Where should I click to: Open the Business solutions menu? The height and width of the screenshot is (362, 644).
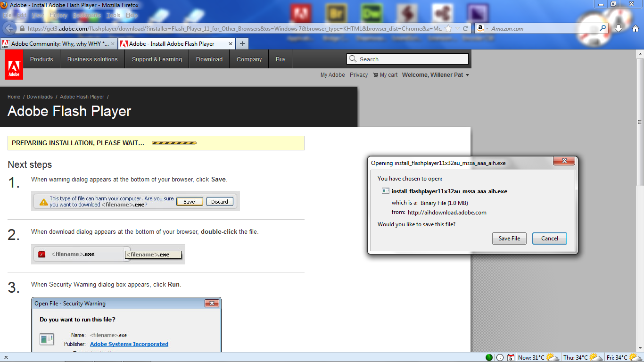point(92,59)
